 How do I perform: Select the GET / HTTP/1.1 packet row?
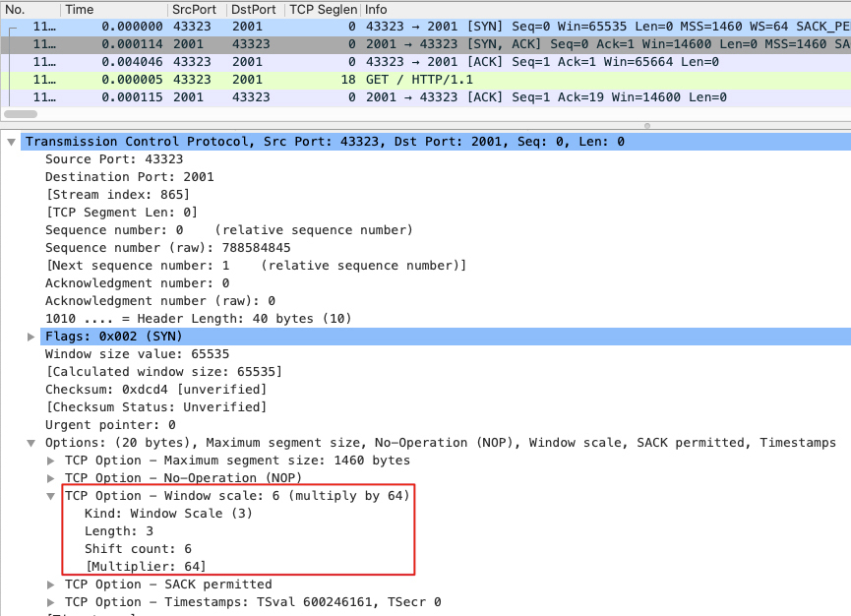click(425, 80)
